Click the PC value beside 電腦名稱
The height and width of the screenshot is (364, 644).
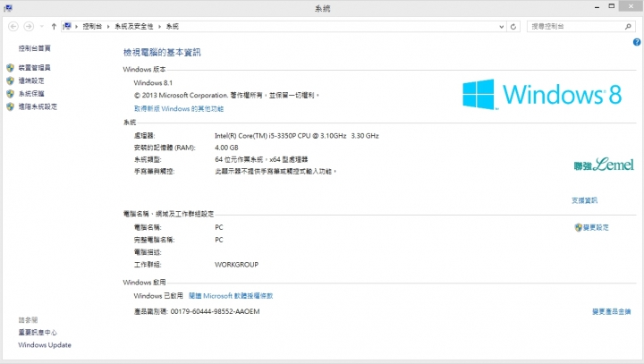click(x=219, y=227)
